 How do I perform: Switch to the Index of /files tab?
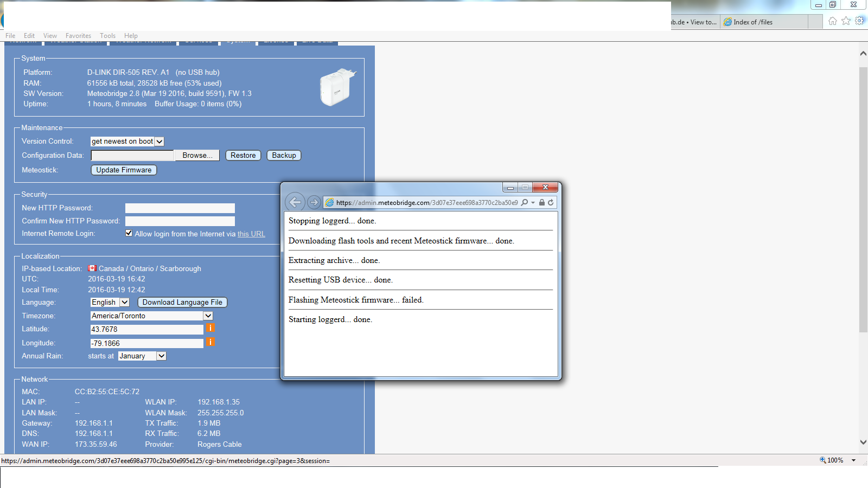764,22
